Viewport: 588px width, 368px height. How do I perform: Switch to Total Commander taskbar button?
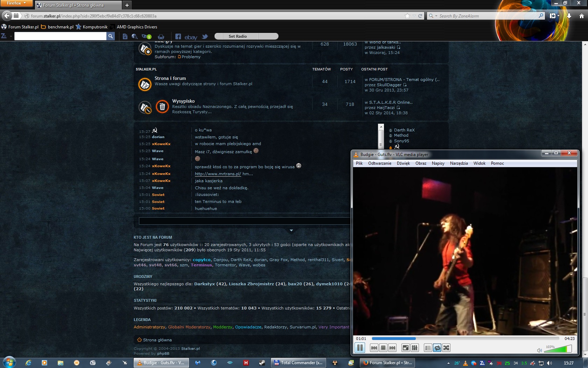coord(299,363)
